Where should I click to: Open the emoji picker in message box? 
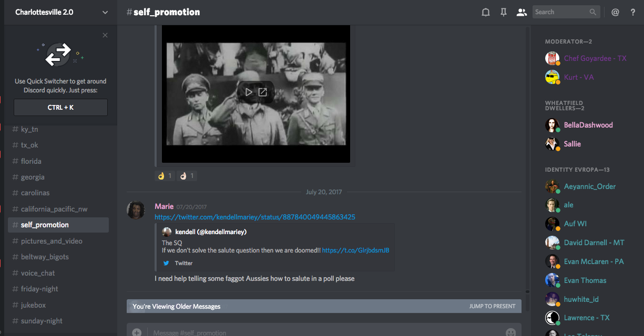click(x=510, y=332)
